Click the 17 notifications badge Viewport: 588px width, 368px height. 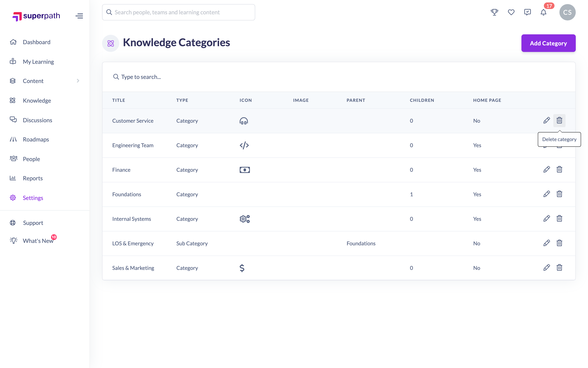(x=549, y=6)
